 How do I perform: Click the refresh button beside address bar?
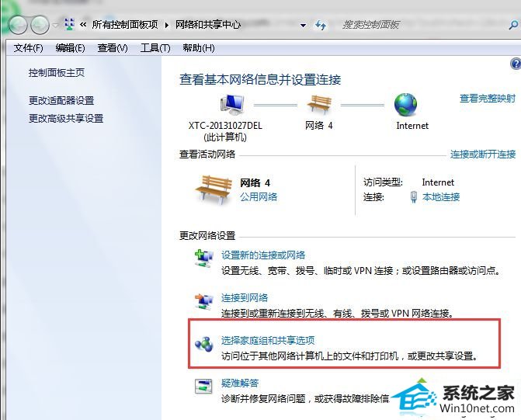pos(320,25)
